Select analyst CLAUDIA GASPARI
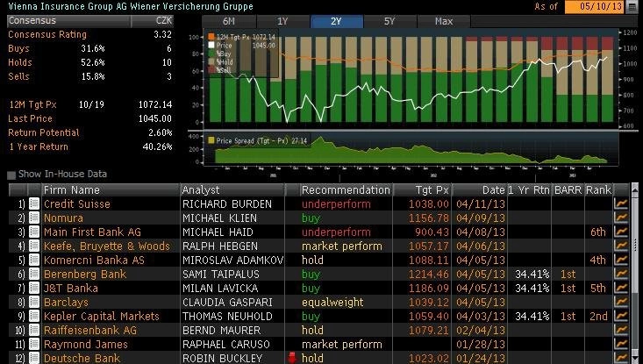 point(227,302)
